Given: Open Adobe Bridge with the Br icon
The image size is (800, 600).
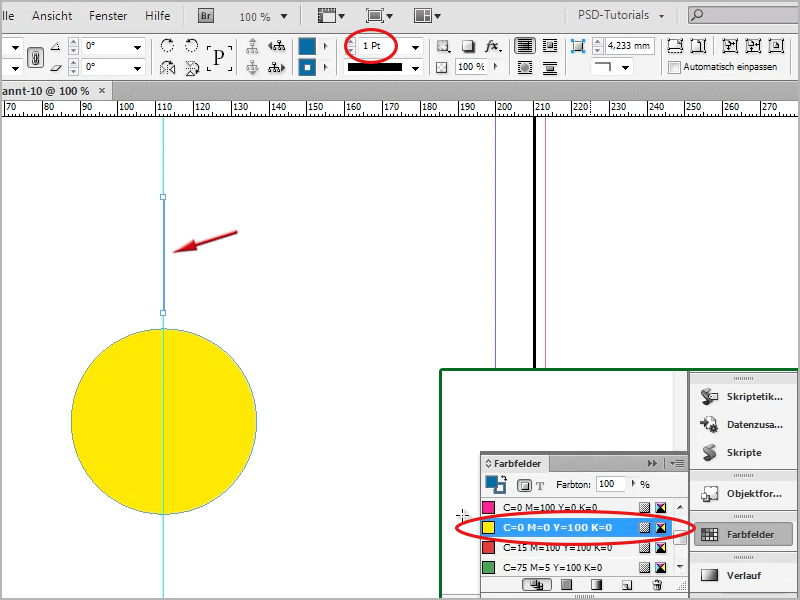Looking at the screenshot, I should (x=206, y=16).
